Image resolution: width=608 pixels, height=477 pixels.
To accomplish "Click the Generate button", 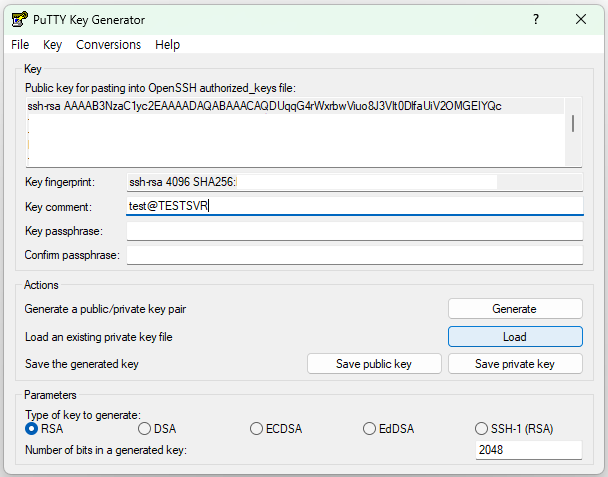I will click(x=515, y=309).
